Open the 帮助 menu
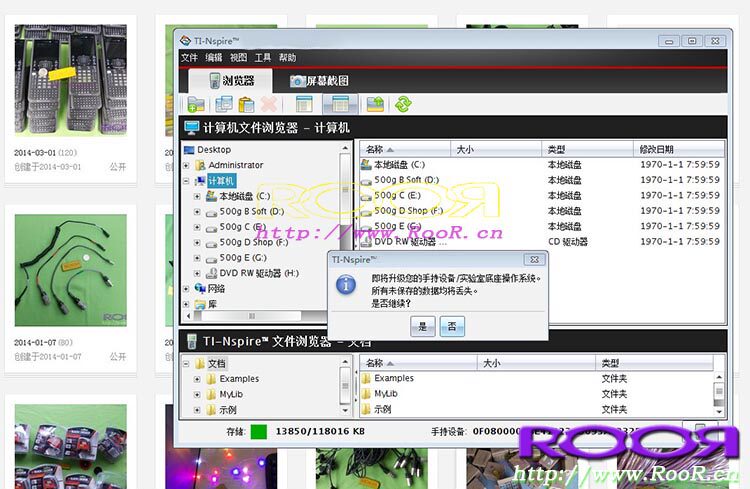The width and height of the screenshot is (750, 489). point(287,58)
